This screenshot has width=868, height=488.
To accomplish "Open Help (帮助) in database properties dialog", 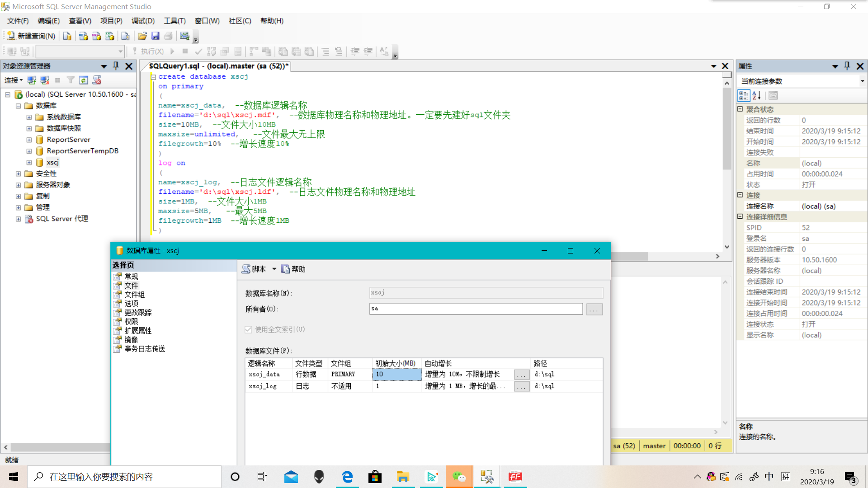I will point(293,269).
